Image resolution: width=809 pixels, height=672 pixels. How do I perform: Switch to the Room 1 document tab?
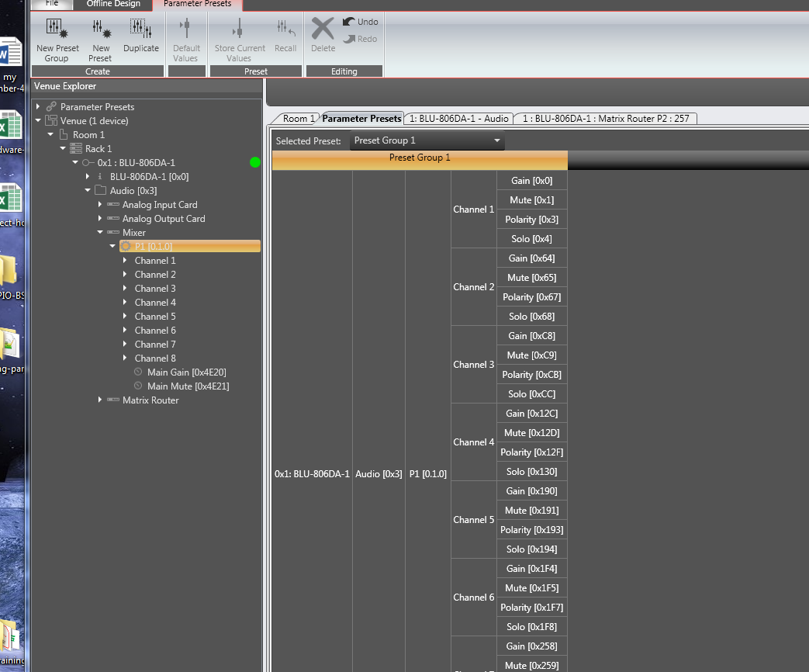tap(298, 119)
